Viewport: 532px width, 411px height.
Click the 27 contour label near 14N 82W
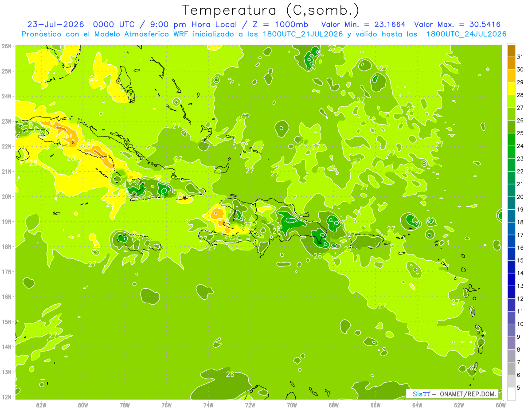pos(53,336)
